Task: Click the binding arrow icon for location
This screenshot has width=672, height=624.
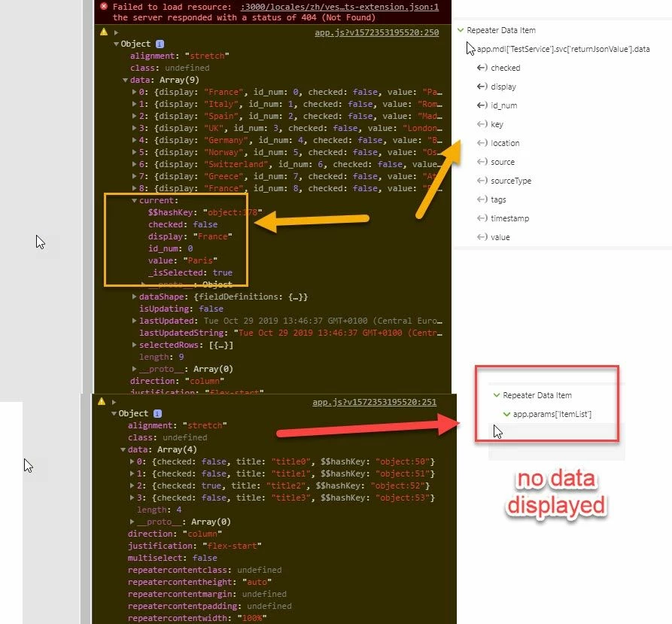Action: (x=482, y=143)
